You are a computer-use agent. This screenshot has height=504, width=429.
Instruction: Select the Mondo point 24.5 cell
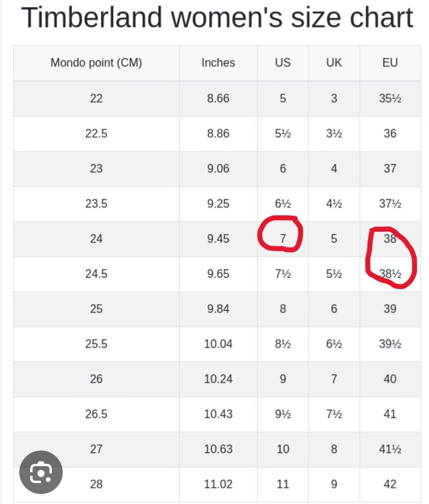coord(97,274)
